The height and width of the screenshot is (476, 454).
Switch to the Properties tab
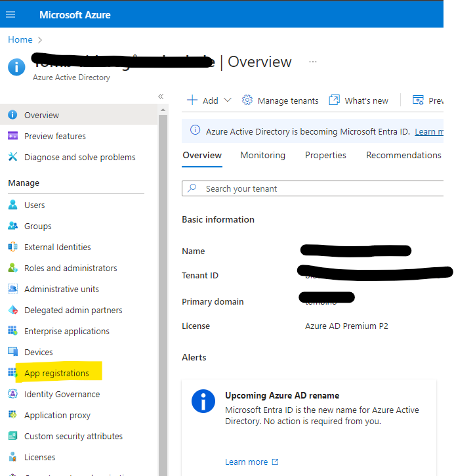[325, 156]
